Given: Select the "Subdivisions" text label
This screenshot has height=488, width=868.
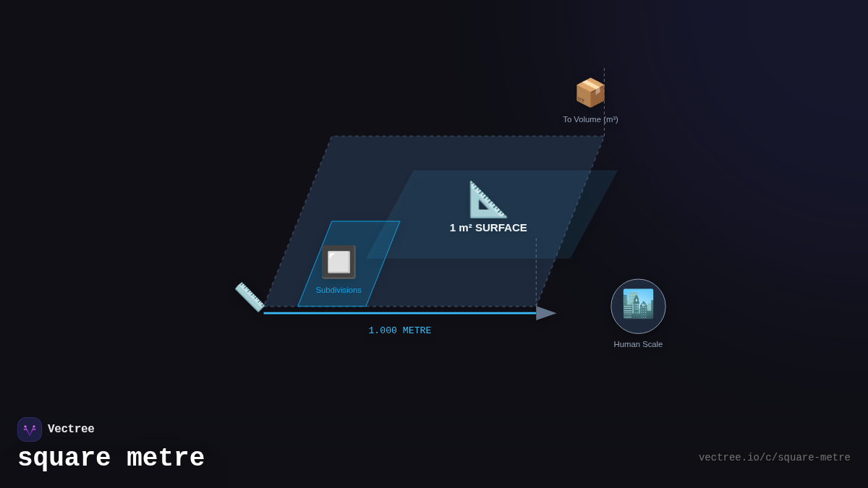Looking at the screenshot, I should pos(339,290).
